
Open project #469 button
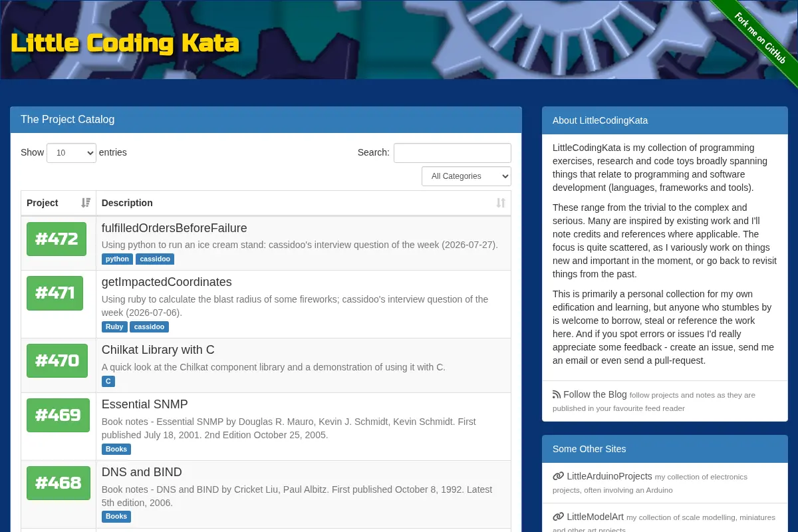(58, 416)
